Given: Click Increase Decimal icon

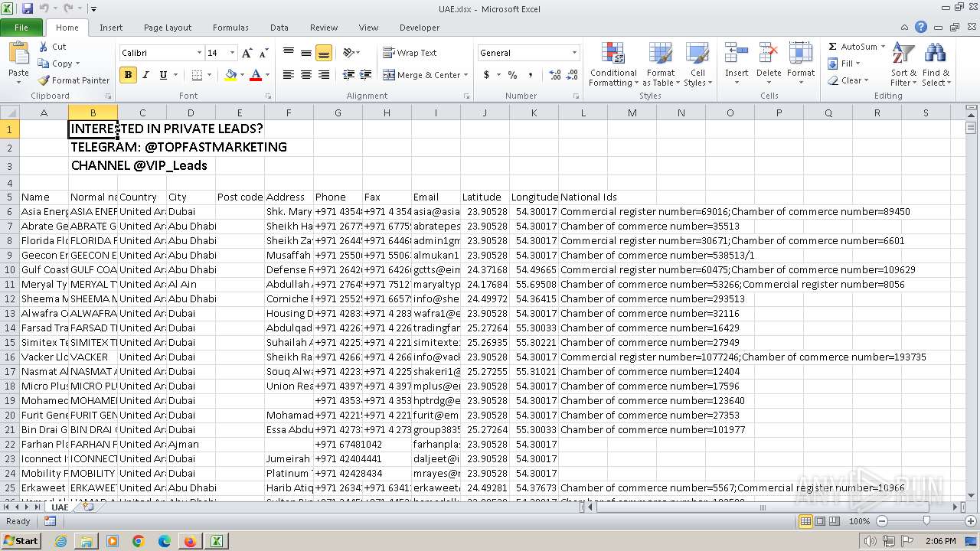Looking at the screenshot, I should click(554, 75).
